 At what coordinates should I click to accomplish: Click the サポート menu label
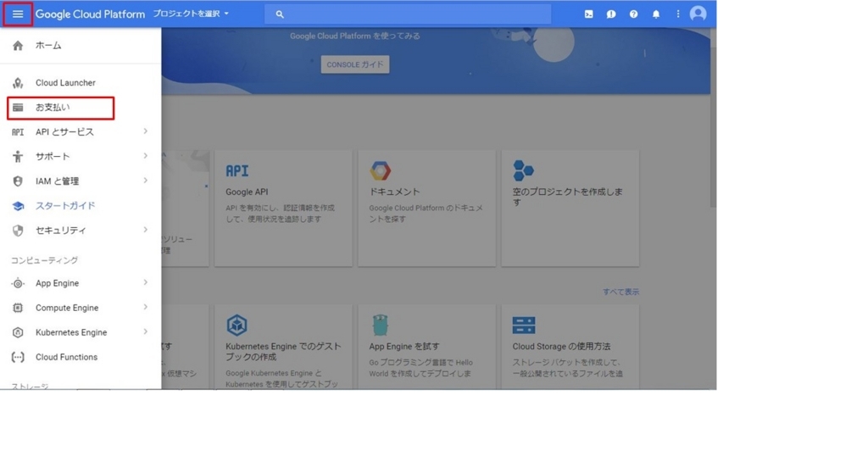53,157
